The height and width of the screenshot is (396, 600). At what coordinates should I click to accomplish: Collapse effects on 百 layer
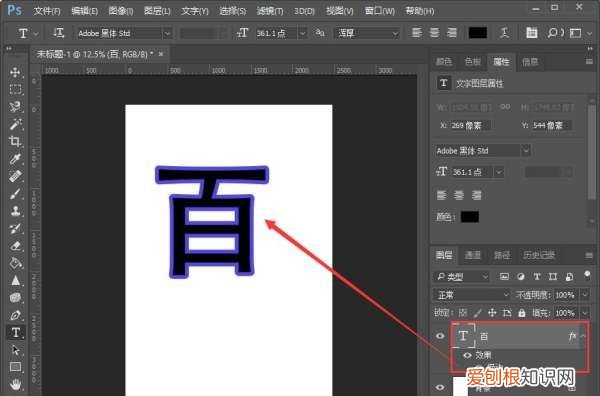583,336
